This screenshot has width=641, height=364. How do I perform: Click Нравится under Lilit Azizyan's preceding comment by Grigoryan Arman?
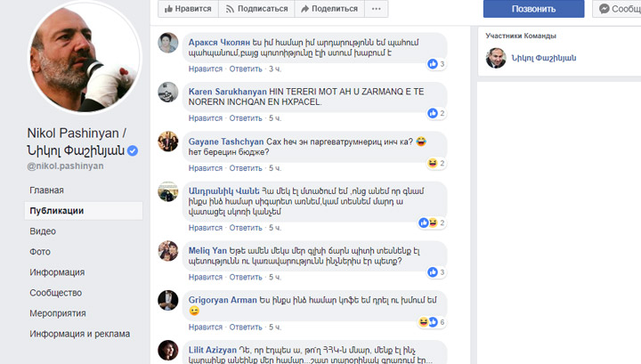[x=206, y=327]
